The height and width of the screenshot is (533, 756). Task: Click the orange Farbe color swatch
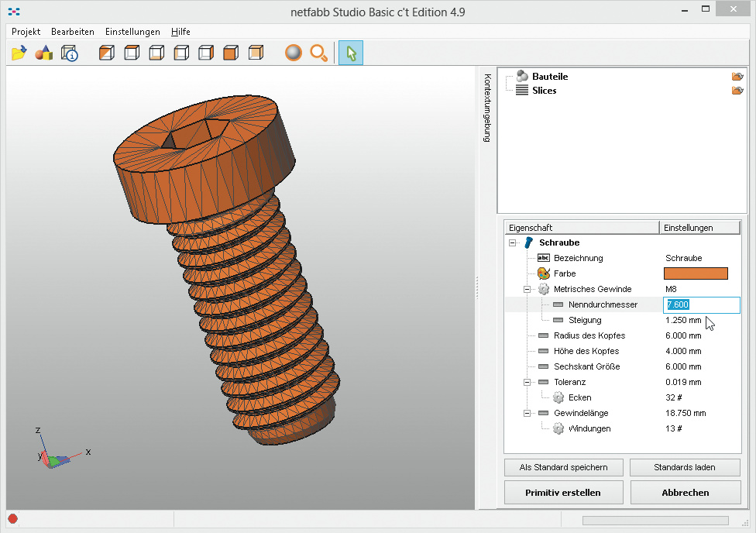tap(696, 273)
